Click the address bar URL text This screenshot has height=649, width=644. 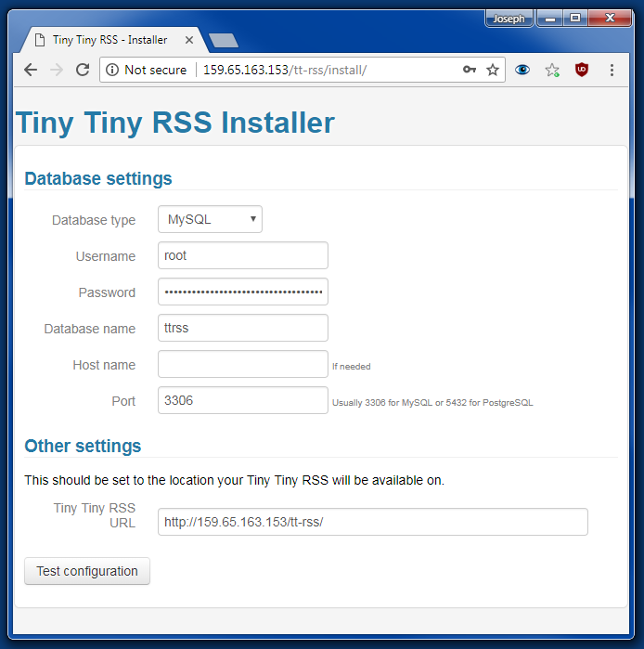[x=285, y=70]
